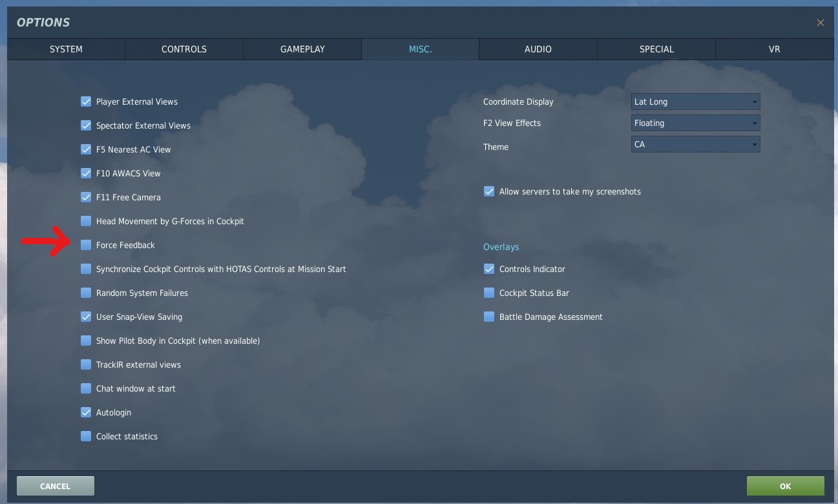
Task: Switch to the SYSTEM tab
Action: (66, 49)
